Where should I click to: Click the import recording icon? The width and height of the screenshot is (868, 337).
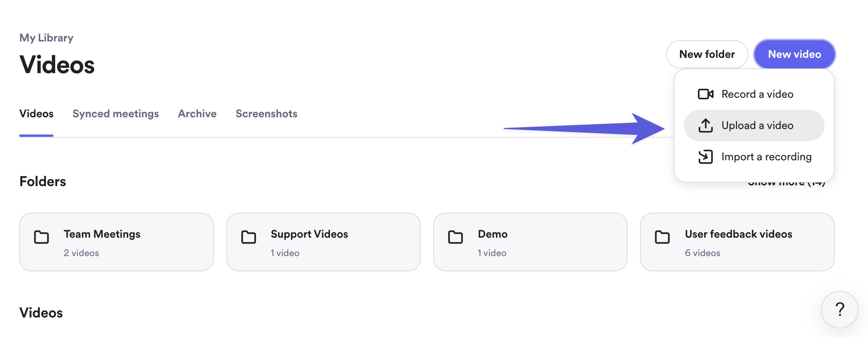coord(705,157)
